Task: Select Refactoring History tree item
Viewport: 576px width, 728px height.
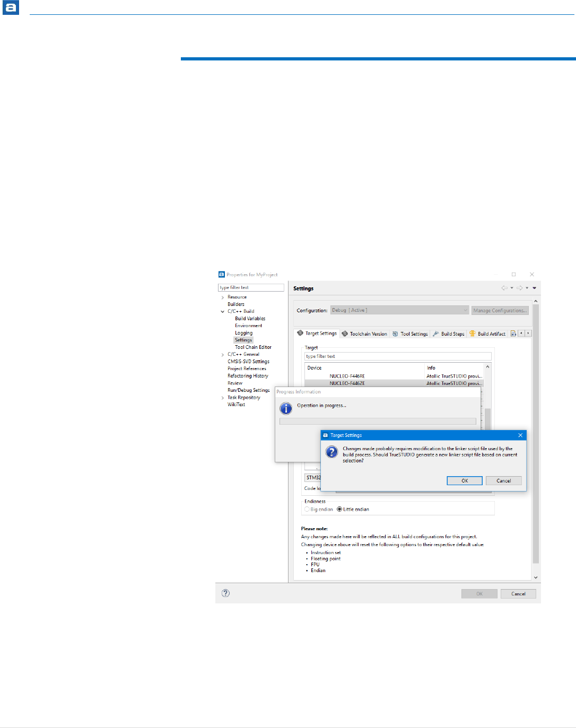Action: (248, 376)
